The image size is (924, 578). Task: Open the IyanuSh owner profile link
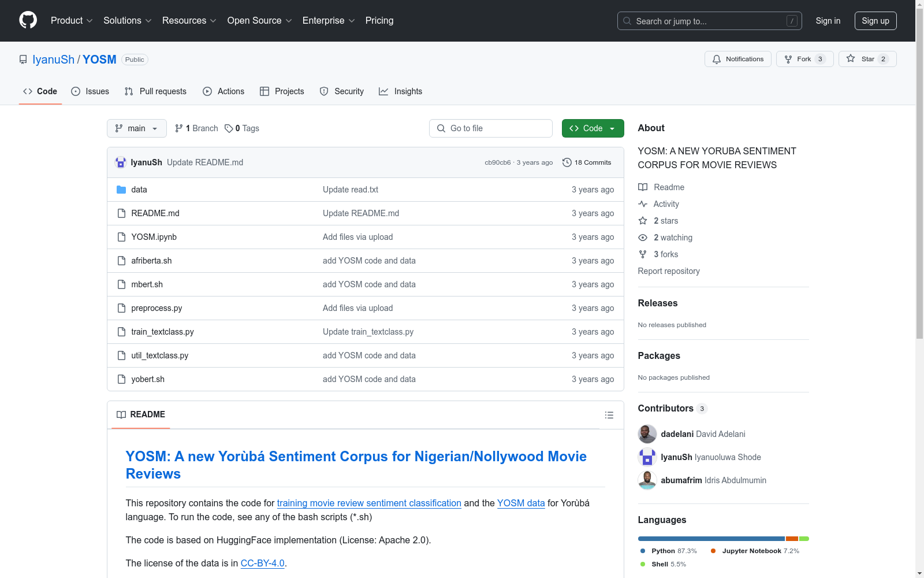click(53, 60)
